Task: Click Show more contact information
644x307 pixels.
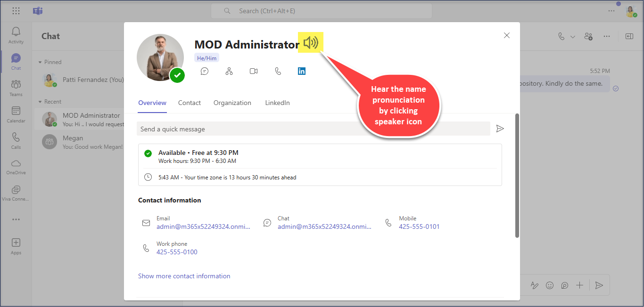Action: pyautogui.click(x=184, y=276)
